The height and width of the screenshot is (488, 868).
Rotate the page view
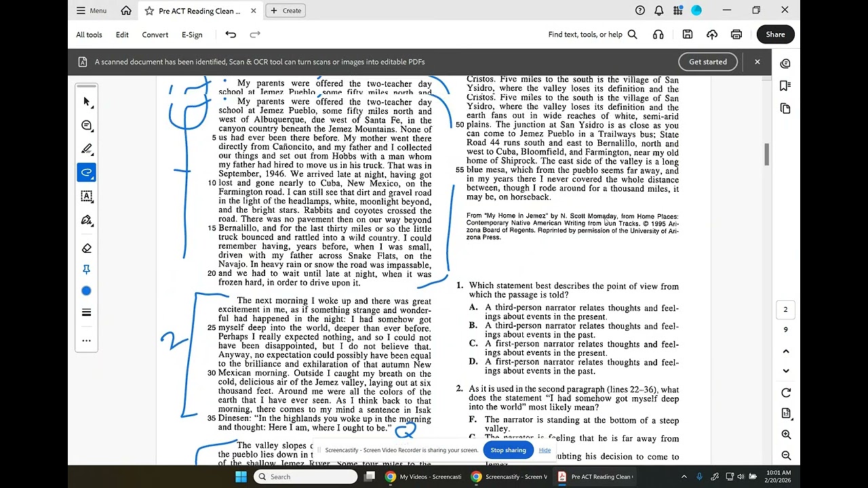tap(786, 393)
